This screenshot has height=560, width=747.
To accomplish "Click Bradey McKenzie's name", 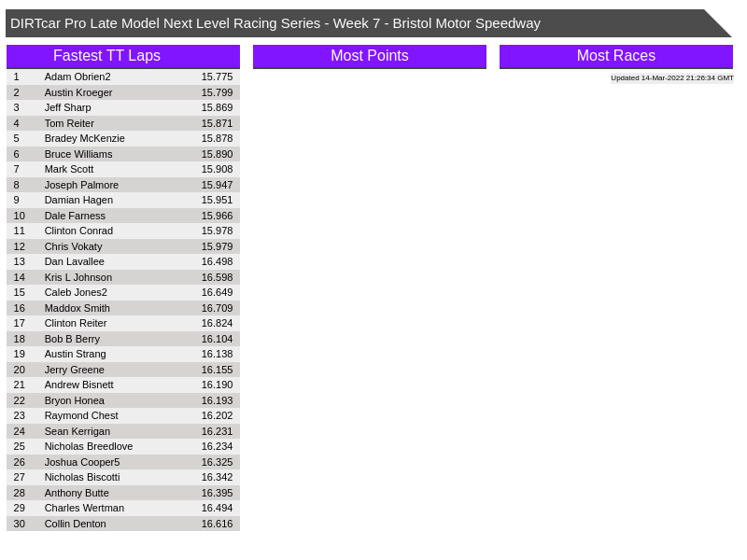I will (85, 138).
